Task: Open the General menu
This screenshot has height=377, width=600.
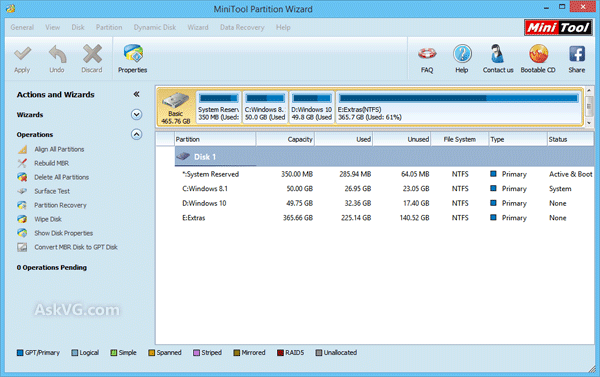Action: tap(22, 28)
